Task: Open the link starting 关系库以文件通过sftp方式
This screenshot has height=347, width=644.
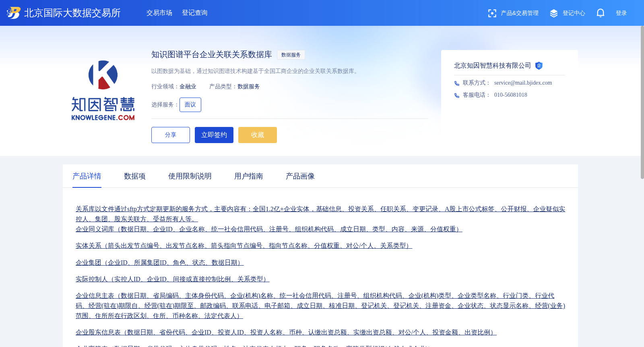Action: (320, 214)
